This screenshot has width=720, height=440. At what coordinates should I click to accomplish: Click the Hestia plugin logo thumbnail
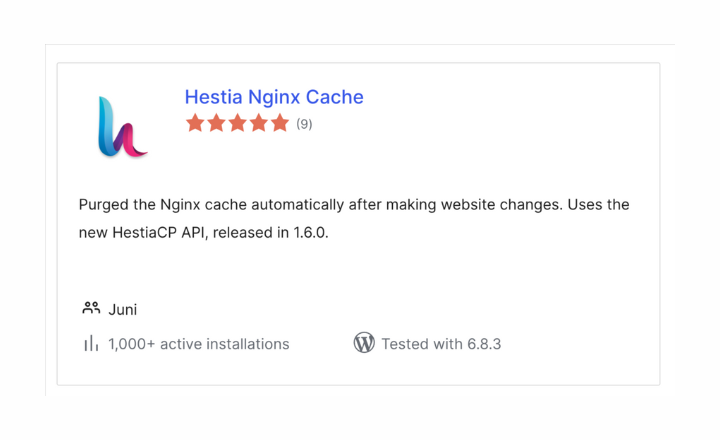[123, 127]
